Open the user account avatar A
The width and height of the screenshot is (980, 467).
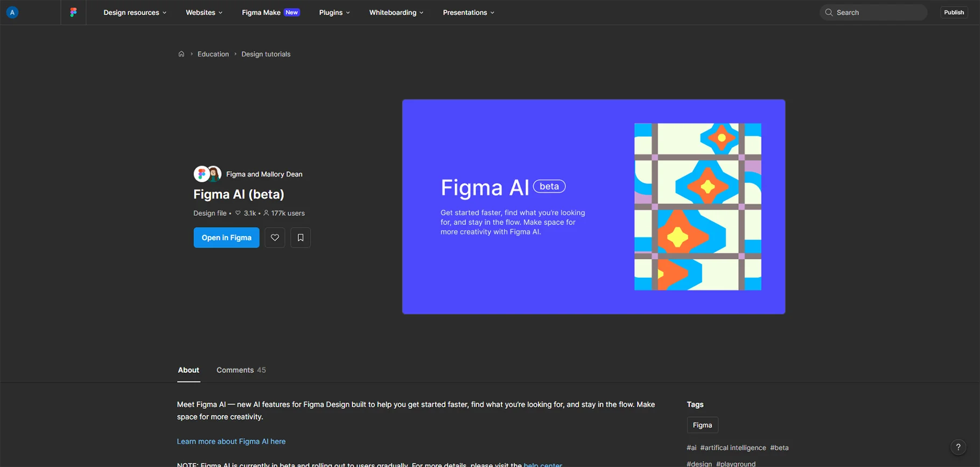(12, 12)
